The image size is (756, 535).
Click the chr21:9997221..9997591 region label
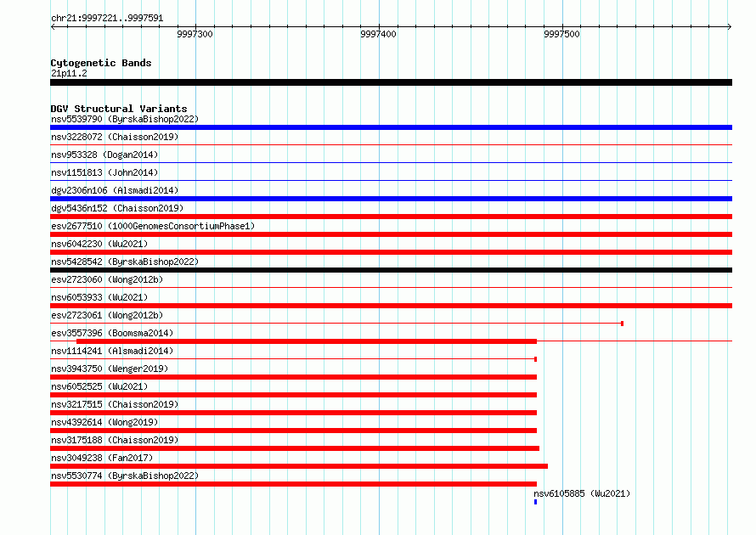click(107, 19)
